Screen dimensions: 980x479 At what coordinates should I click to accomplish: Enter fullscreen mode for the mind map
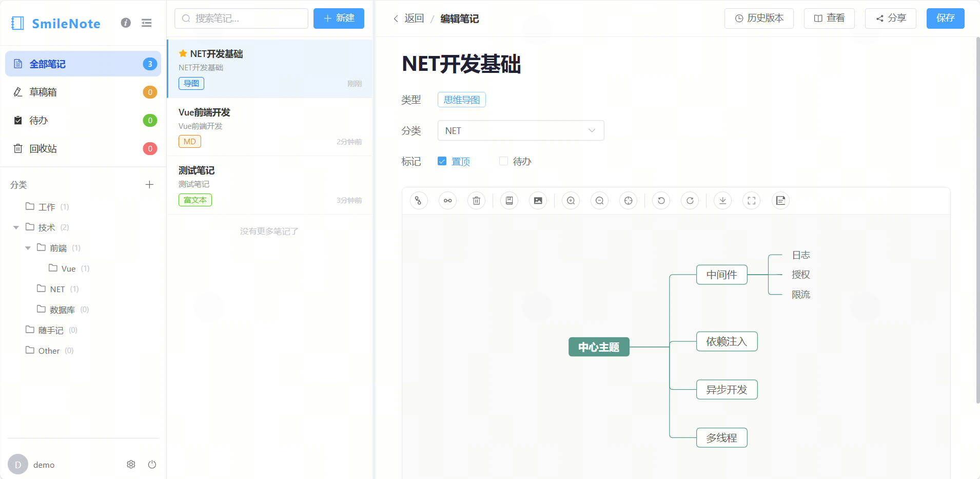(x=751, y=201)
